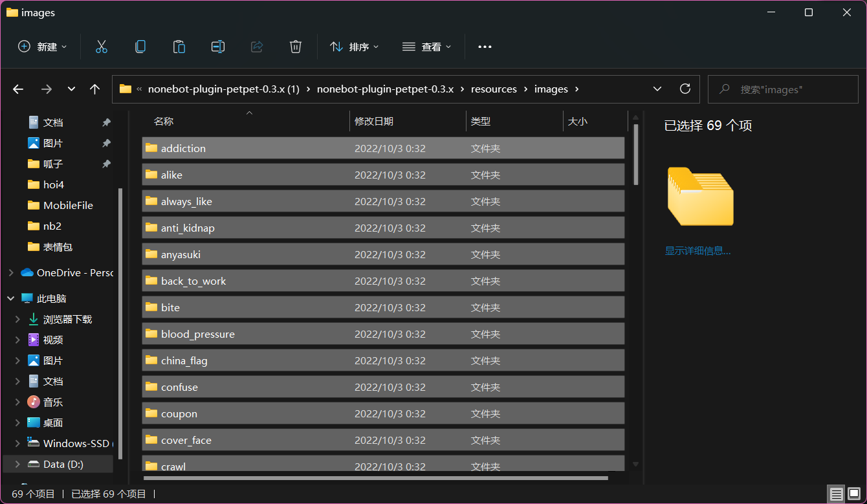
Task: Click the 显示详细信息 link
Action: [x=698, y=250]
